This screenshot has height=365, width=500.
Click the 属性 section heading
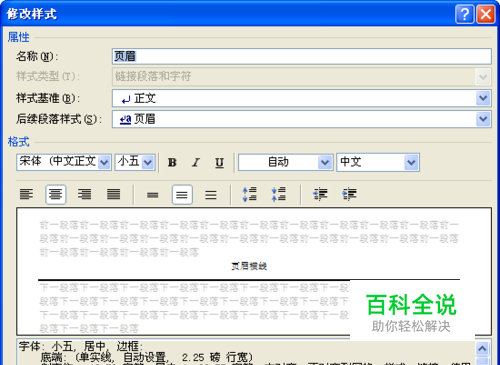19,37
